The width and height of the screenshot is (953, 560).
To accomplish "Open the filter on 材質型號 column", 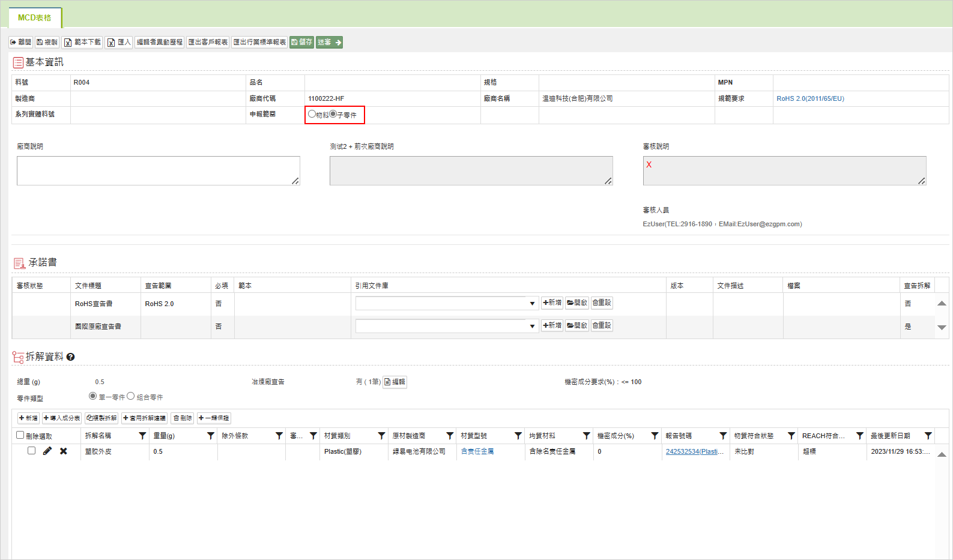I will tap(518, 436).
